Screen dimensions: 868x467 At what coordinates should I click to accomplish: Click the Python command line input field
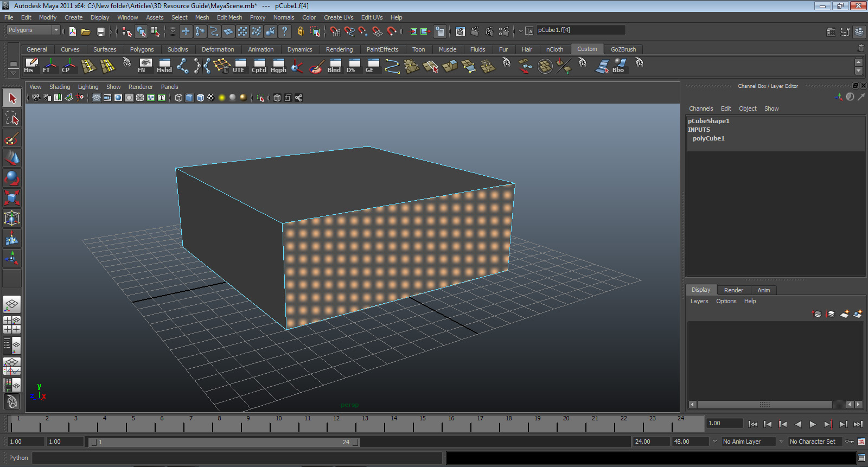click(237, 458)
